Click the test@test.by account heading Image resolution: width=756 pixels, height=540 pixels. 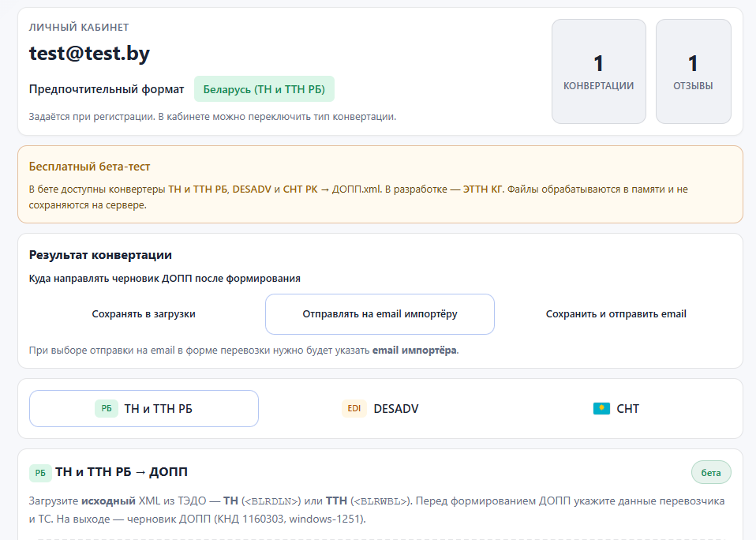[90, 53]
